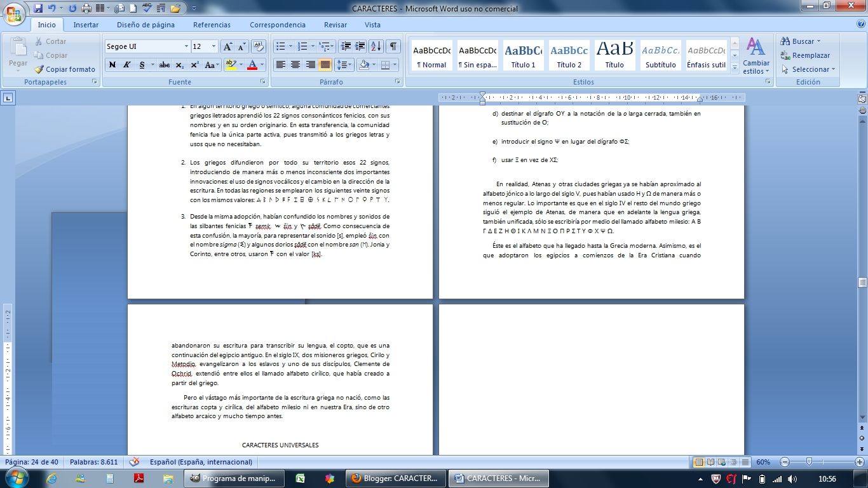Click the bullet list icon
Viewport: 868px width, 488px height.
click(280, 46)
